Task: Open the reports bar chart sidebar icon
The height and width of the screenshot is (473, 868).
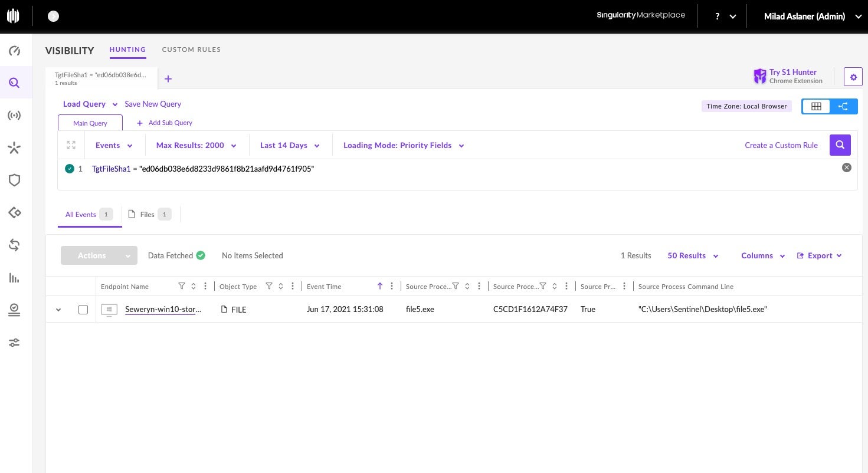Action: 15,278
